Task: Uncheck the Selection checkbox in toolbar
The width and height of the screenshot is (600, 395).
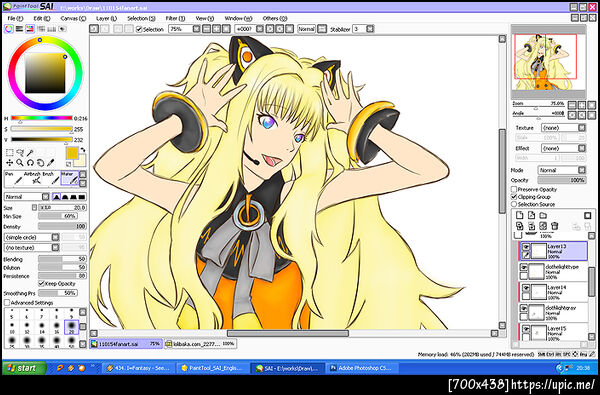Action: click(x=139, y=29)
